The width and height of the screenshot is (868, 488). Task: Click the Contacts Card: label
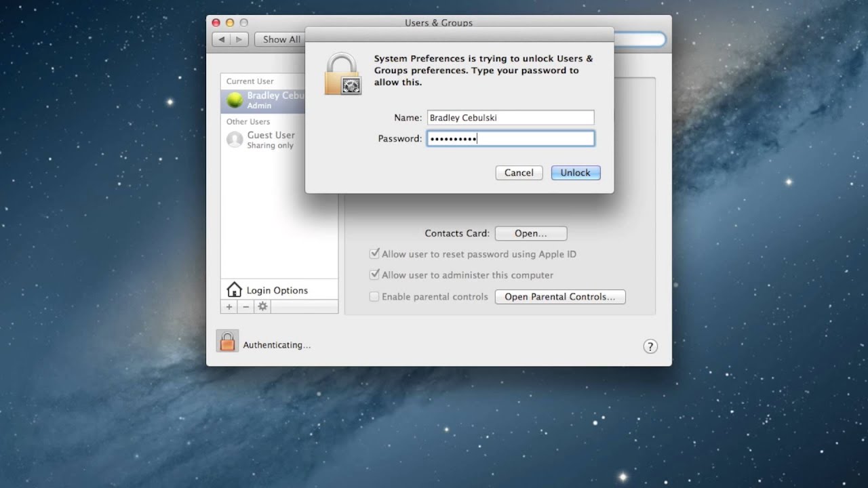pyautogui.click(x=457, y=233)
